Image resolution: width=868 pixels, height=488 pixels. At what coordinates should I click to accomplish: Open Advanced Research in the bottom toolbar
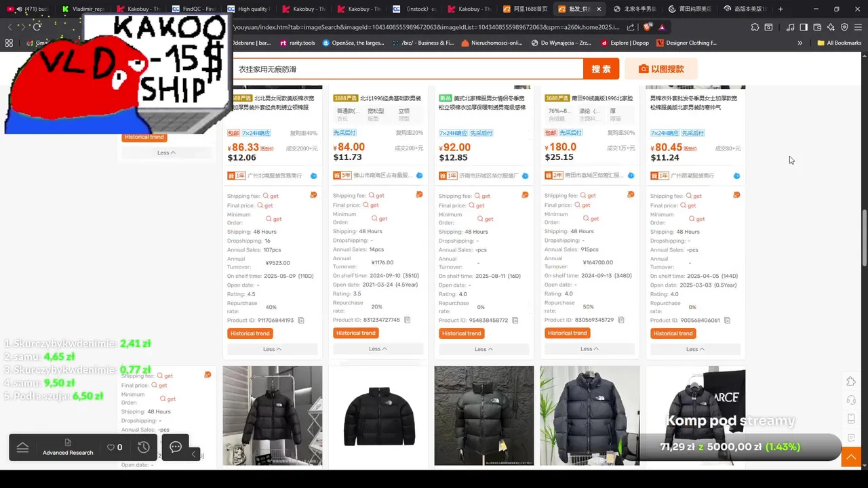point(68,447)
